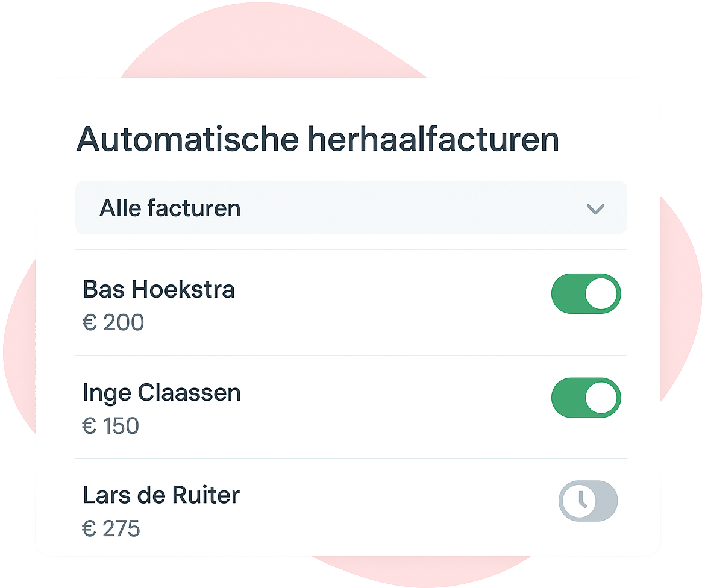
Task: Open the Inge Claassen invoice entry
Action: point(161,393)
